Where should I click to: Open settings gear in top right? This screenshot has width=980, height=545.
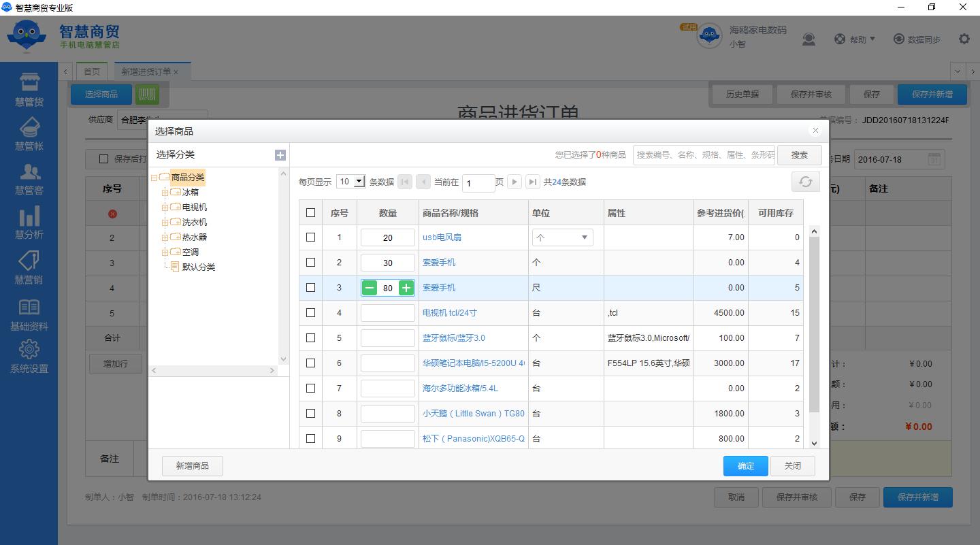click(x=964, y=39)
